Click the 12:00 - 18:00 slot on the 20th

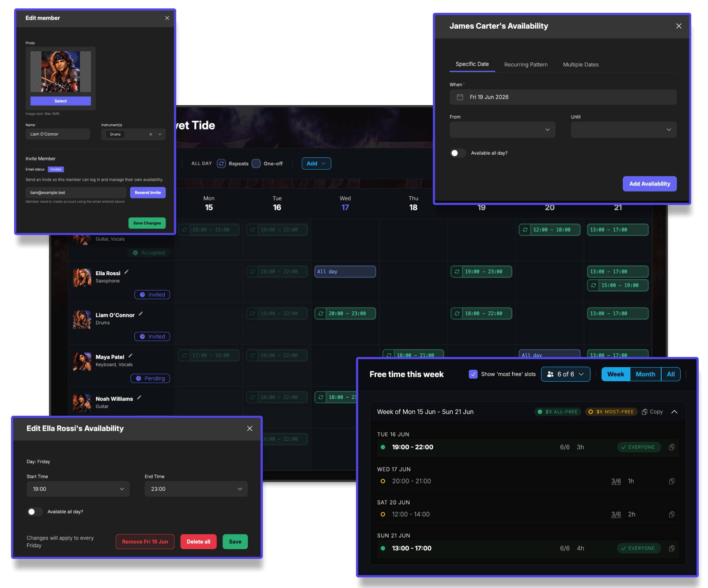coord(549,230)
